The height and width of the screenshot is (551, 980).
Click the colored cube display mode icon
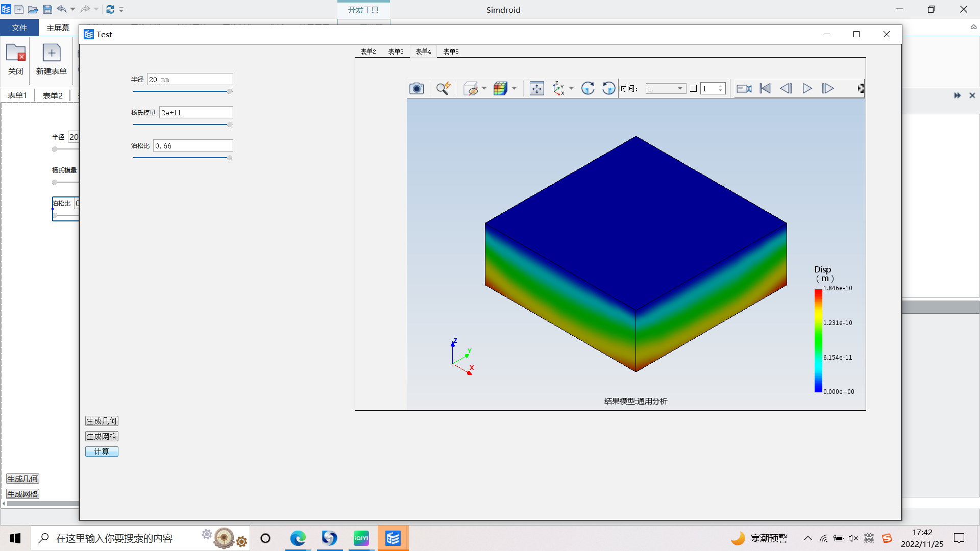[x=500, y=89]
